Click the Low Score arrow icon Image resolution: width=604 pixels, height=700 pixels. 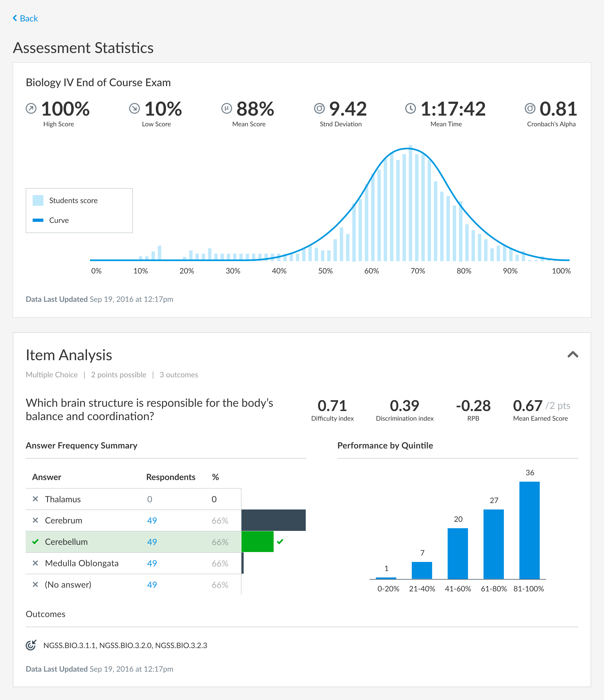(x=134, y=108)
